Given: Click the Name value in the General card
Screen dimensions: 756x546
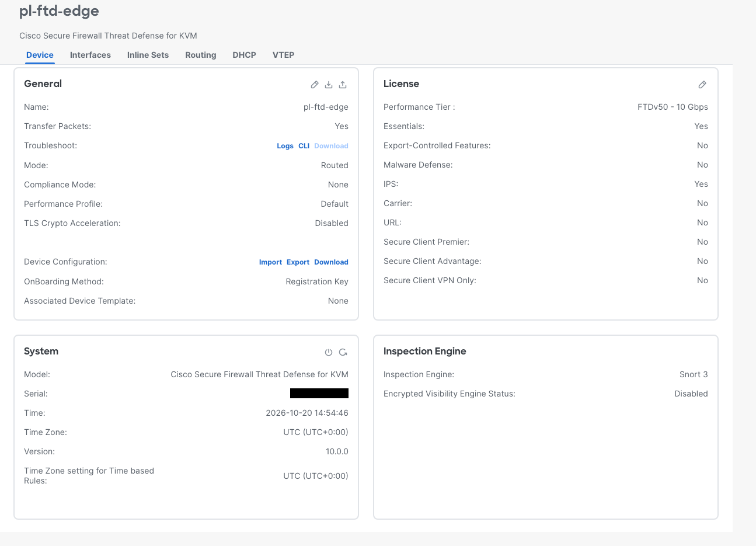Looking at the screenshot, I should pyautogui.click(x=326, y=107).
